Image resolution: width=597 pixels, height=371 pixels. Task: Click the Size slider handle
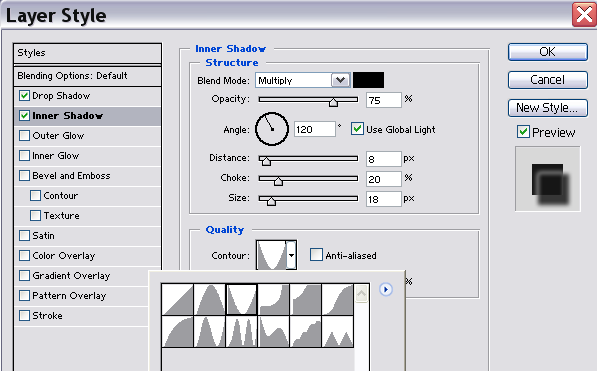pyautogui.click(x=271, y=201)
